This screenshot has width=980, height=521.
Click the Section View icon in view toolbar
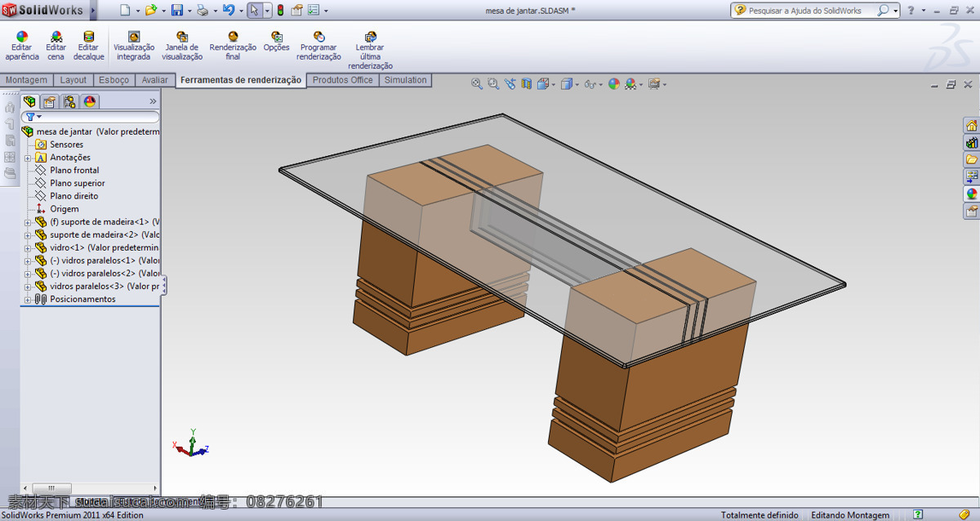(x=527, y=83)
